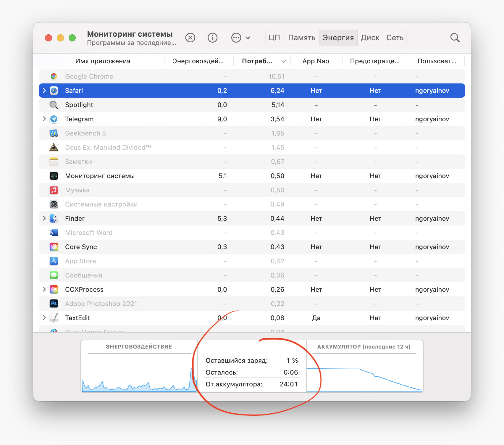Open the Диск tab
The image size is (504, 445).
tap(370, 38)
